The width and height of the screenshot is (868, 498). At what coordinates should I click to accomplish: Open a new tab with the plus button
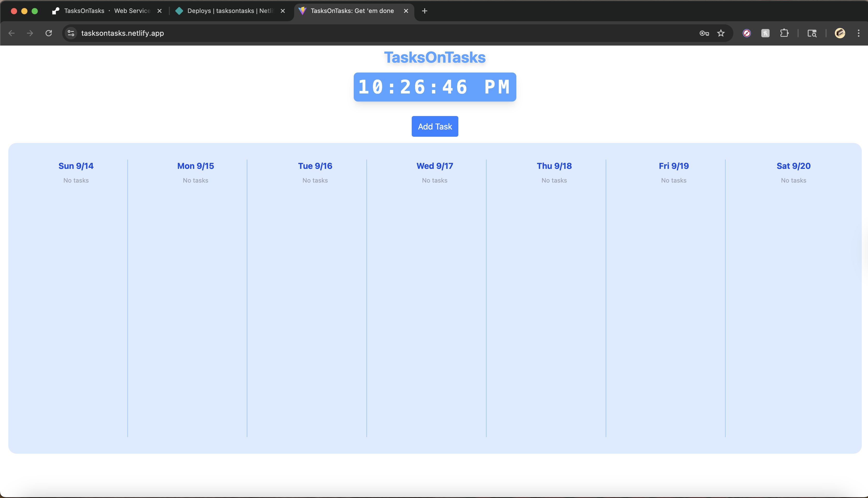click(424, 11)
